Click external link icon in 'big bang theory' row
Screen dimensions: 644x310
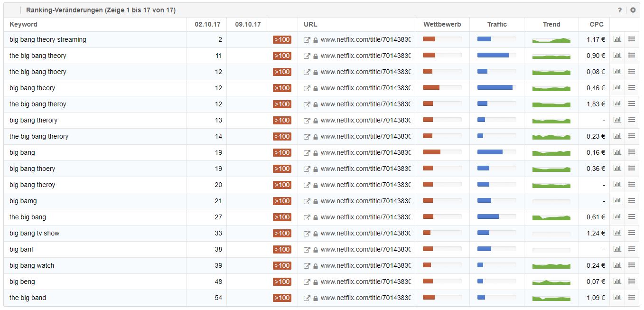pos(307,88)
